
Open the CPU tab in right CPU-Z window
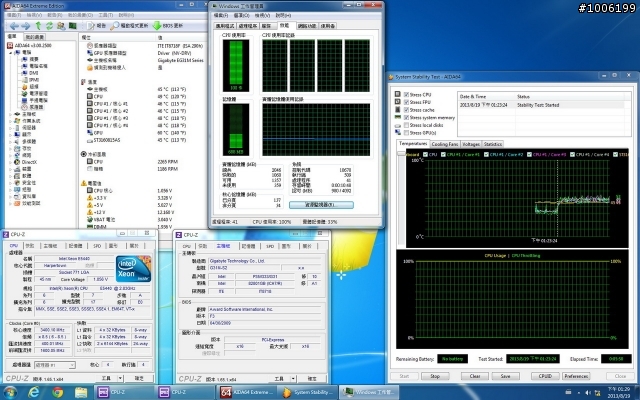coord(187,246)
